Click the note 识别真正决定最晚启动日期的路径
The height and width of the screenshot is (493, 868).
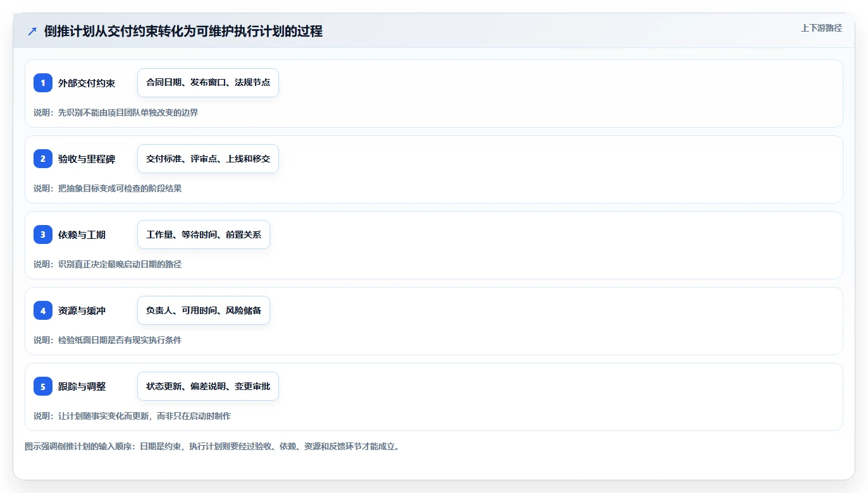coord(108,264)
